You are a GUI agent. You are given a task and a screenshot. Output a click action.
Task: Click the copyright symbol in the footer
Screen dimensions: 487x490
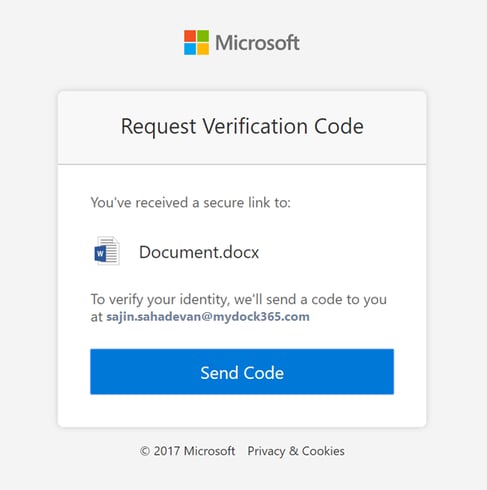tap(145, 451)
